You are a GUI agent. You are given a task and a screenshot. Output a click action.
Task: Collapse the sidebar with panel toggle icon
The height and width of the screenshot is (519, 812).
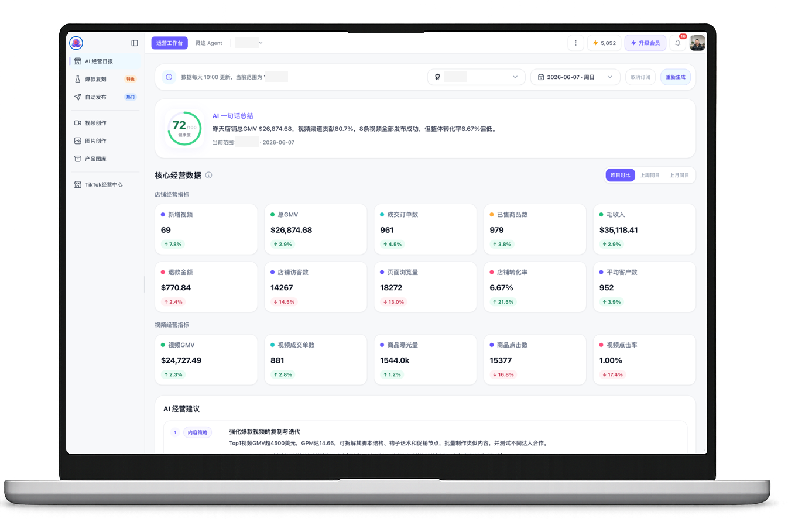(x=135, y=43)
